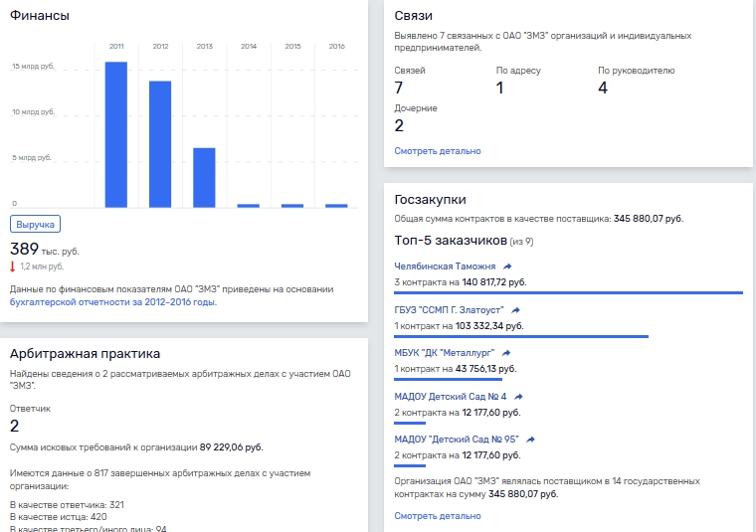Click the share arrow next to МБУК "ДК Металлург"

[x=505, y=353]
